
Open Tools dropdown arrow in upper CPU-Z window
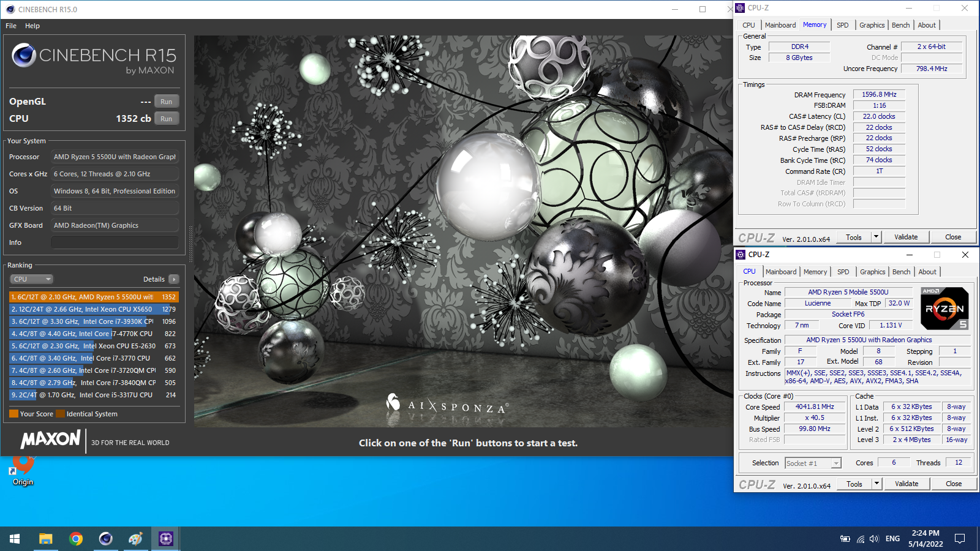point(876,238)
